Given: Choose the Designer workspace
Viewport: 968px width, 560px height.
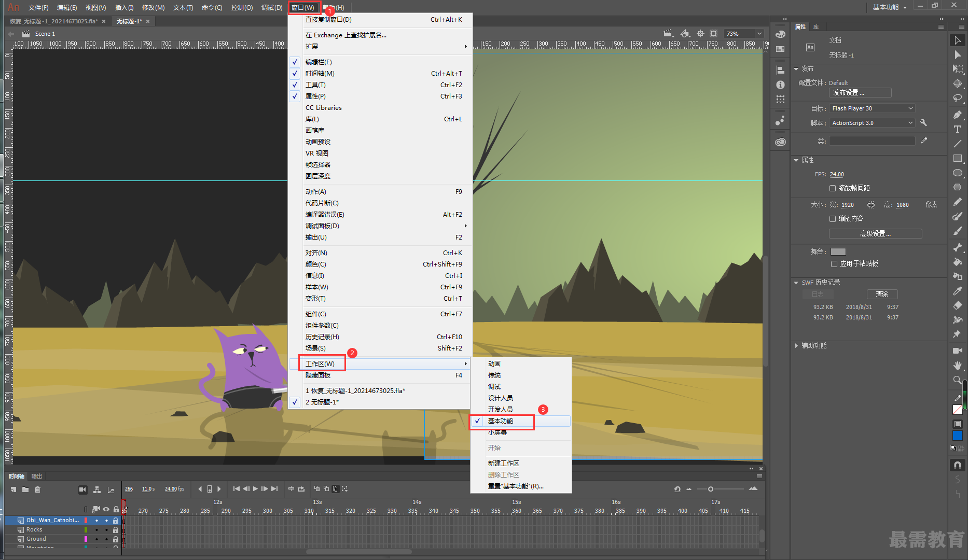Looking at the screenshot, I should pyautogui.click(x=521, y=398).
